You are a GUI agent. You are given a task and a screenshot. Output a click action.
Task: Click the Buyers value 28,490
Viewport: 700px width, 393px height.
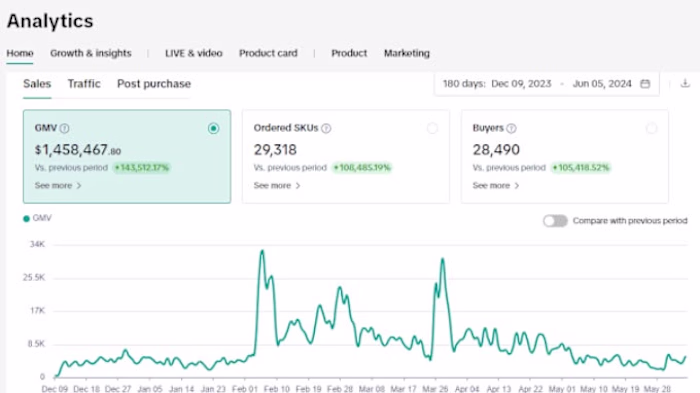point(496,150)
